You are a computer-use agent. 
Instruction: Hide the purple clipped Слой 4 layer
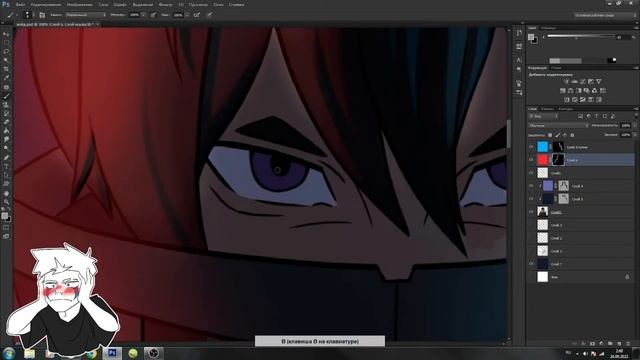(x=531, y=186)
